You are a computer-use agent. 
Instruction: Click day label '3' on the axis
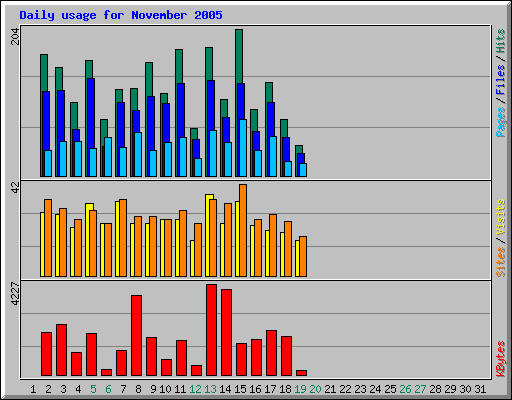(x=63, y=389)
